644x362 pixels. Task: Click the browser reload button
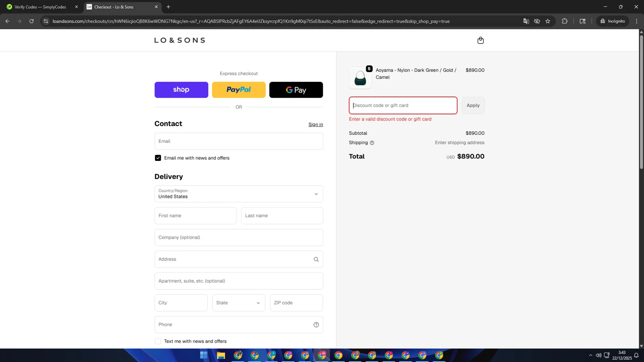pyautogui.click(x=31, y=21)
